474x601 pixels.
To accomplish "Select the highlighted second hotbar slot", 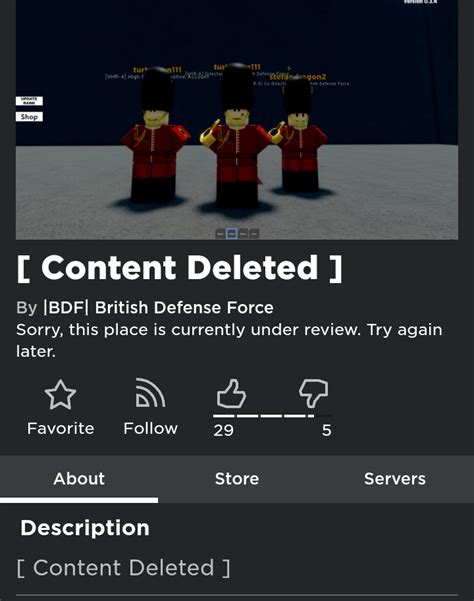I will click(x=231, y=233).
